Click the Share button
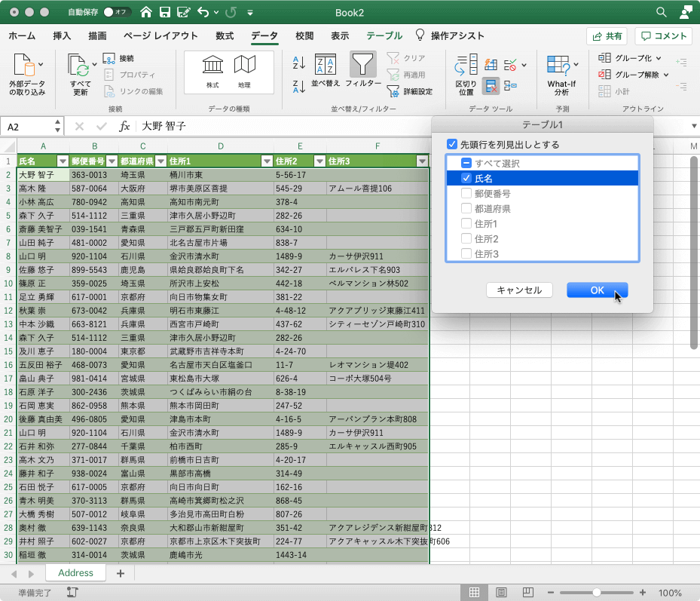700x601 pixels. (x=607, y=36)
